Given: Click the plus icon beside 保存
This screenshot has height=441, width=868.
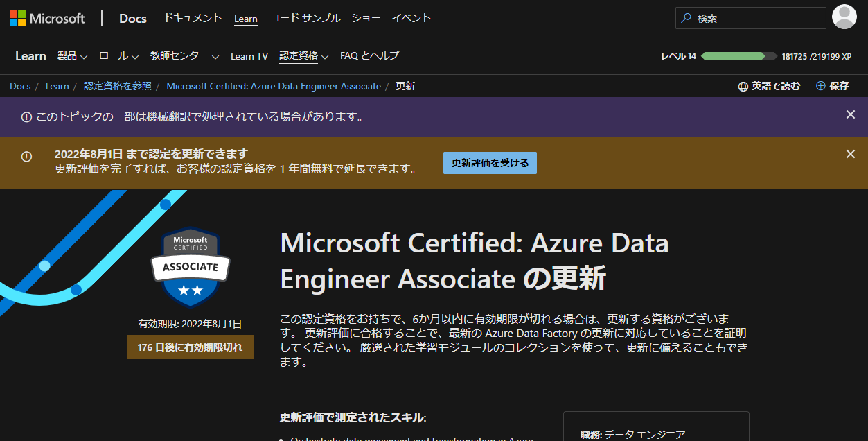Looking at the screenshot, I should (x=821, y=86).
